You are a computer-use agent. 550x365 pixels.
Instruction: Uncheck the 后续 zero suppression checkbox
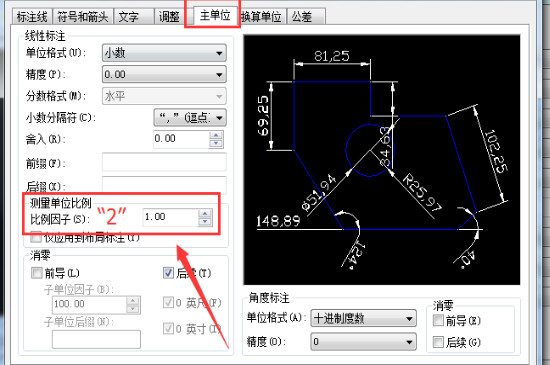click(x=168, y=273)
